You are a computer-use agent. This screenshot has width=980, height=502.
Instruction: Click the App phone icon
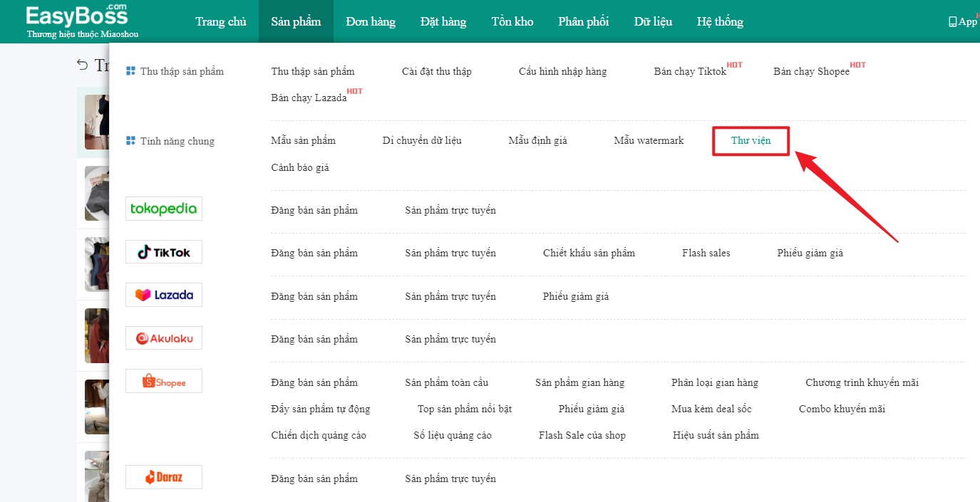coord(952,22)
